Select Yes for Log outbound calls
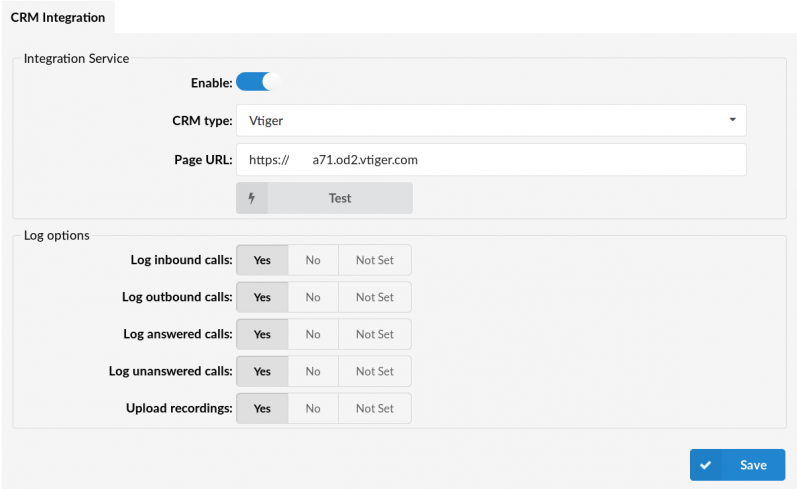The width and height of the screenshot is (797, 489). [262, 297]
